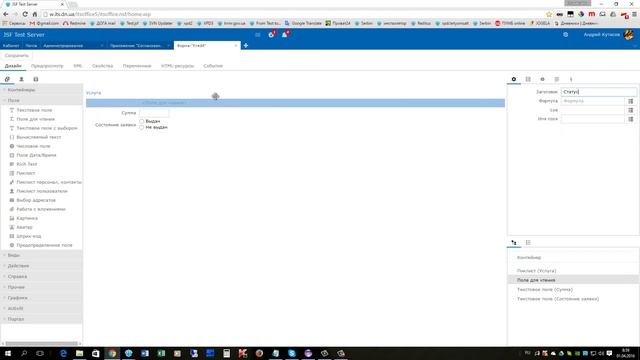640x360 pixels.
Task: Open the Переменные tab
Action: pos(137,66)
